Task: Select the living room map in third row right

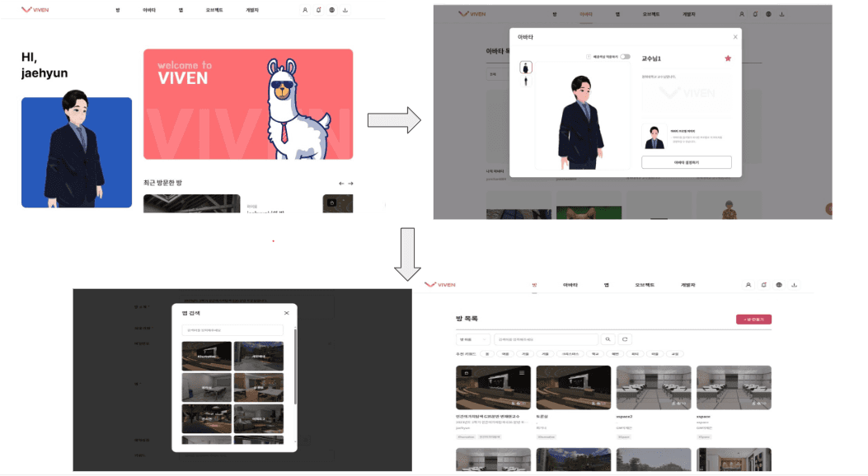Action: click(259, 418)
